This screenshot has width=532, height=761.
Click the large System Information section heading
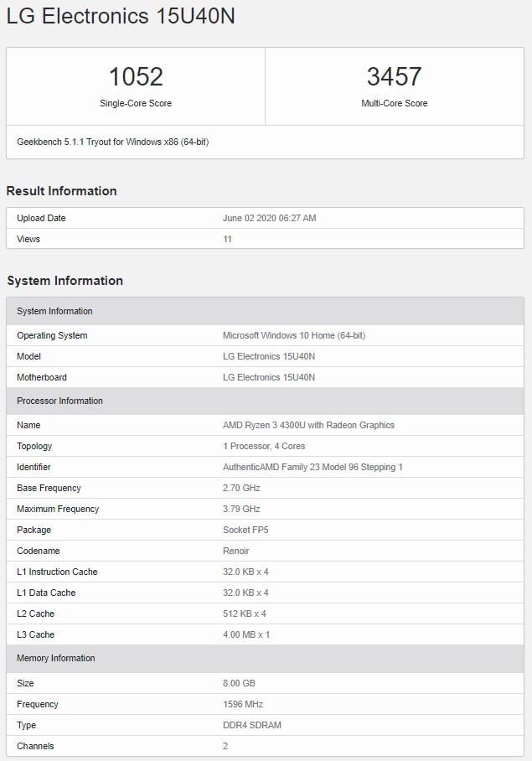pos(65,281)
